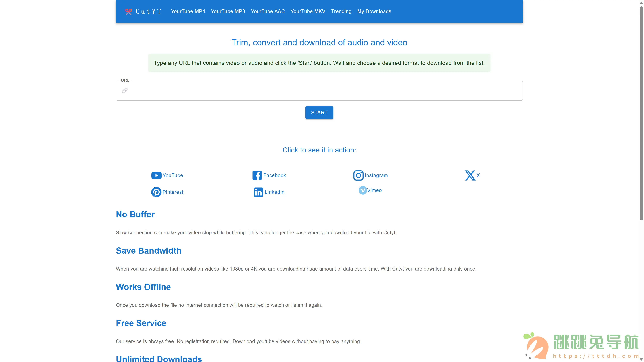Open the Trending page

click(x=341, y=11)
